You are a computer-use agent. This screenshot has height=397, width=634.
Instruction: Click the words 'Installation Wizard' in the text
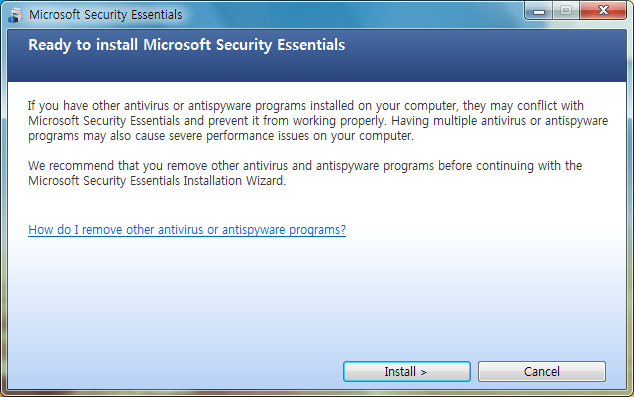coord(235,181)
